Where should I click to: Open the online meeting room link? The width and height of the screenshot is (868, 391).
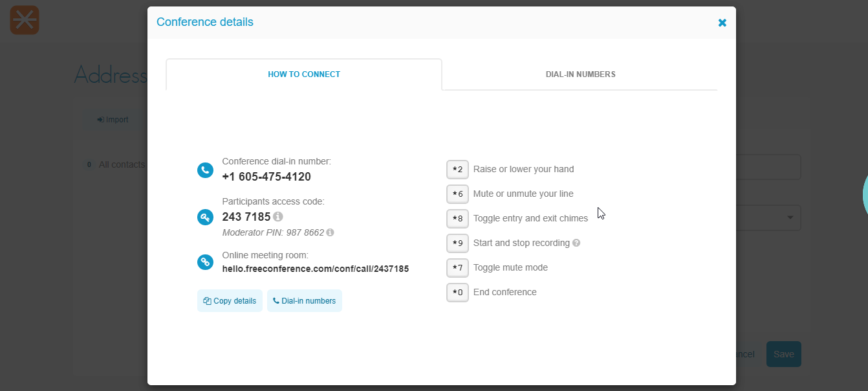pyautogui.click(x=316, y=269)
